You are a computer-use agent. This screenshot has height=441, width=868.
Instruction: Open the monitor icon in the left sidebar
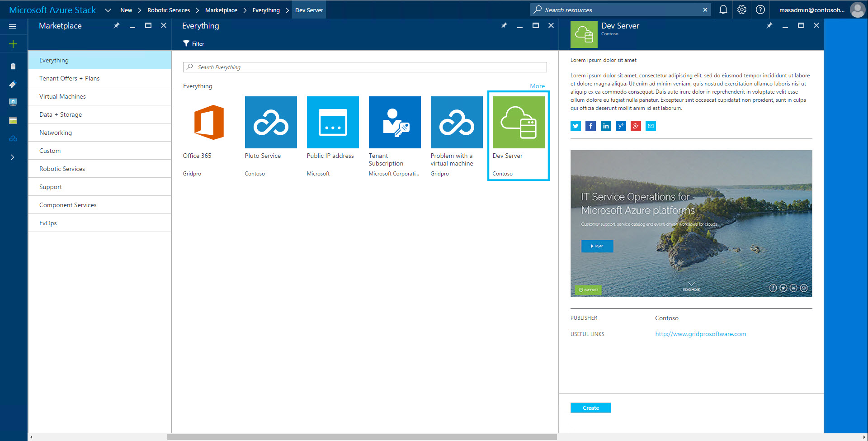coord(13,102)
